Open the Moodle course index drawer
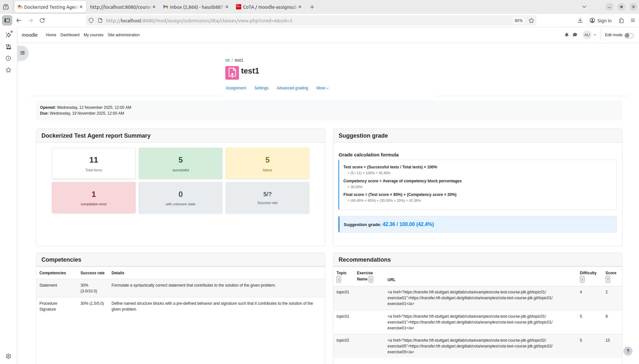639x364 pixels. [23, 53]
